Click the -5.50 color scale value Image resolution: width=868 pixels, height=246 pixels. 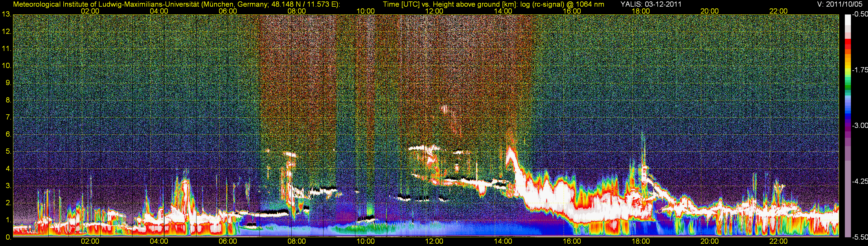coord(860,237)
